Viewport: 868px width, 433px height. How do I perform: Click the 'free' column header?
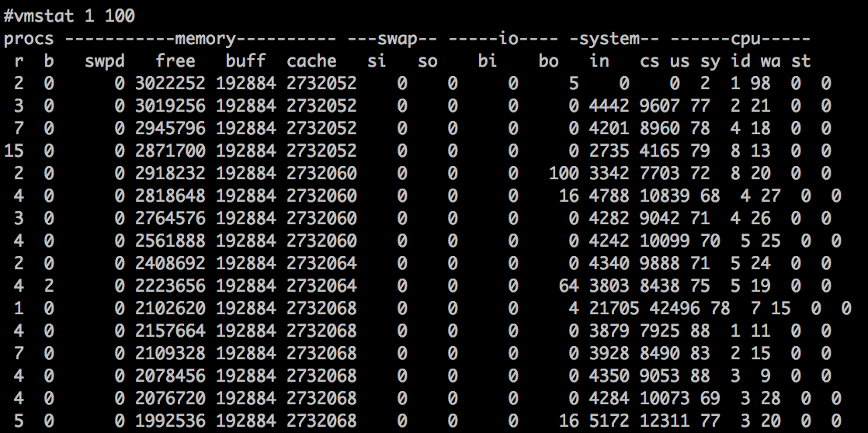[x=175, y=61]
